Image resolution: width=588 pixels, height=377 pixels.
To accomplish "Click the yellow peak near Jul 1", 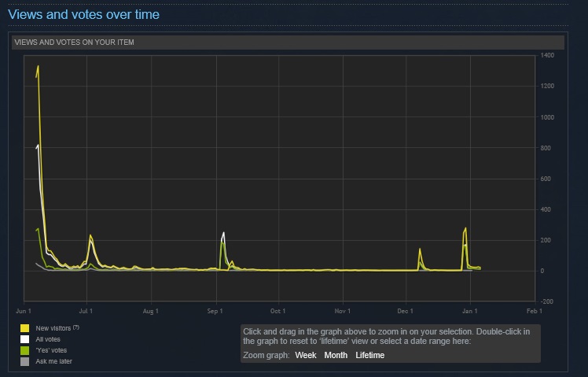I will [x=91, y=236].
